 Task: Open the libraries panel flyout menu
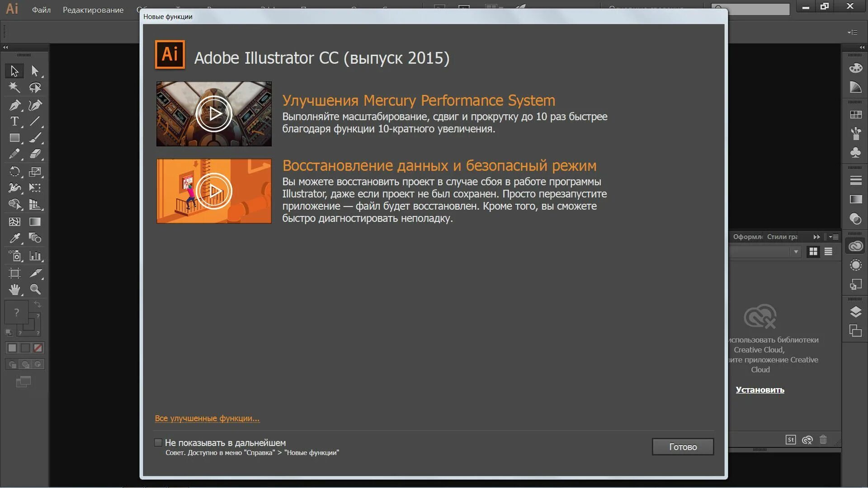(x=834, y=237)
